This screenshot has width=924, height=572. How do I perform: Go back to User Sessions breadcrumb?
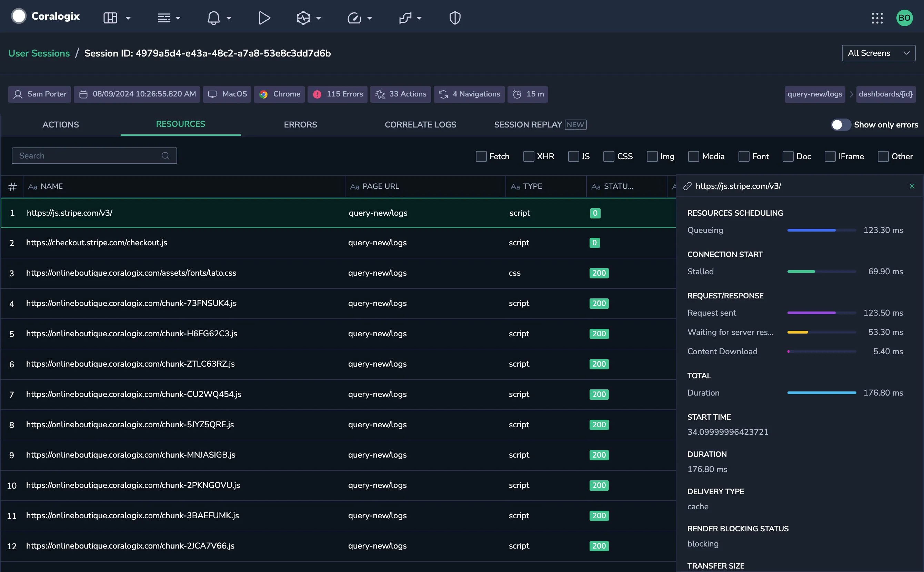click(39, 53)
